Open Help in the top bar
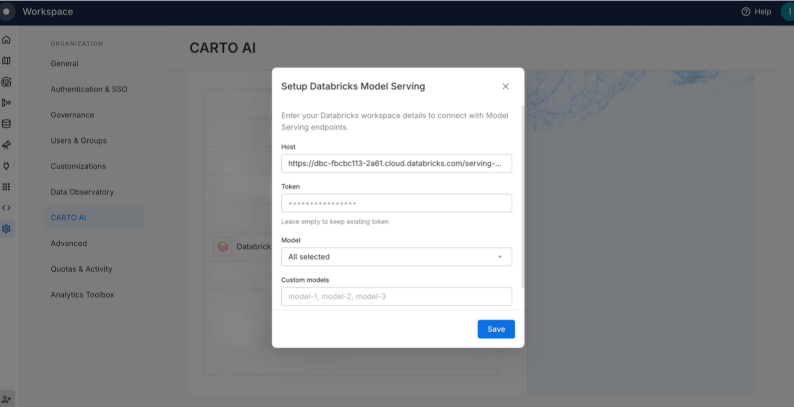The height and width of the screenshot is (407, 794). pyautogui.click(x=756, y=11)
